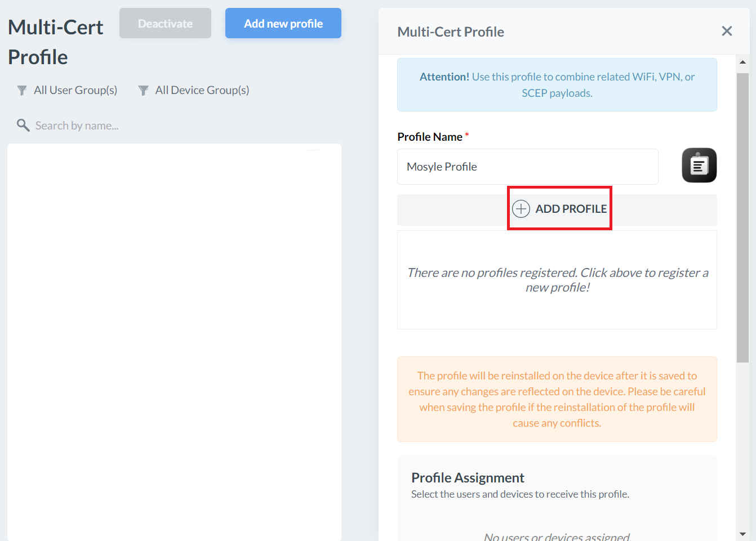Click the scrollbar down arrow in panel
The height and width of the screenshot is (541, 756).
pos(742,534)
